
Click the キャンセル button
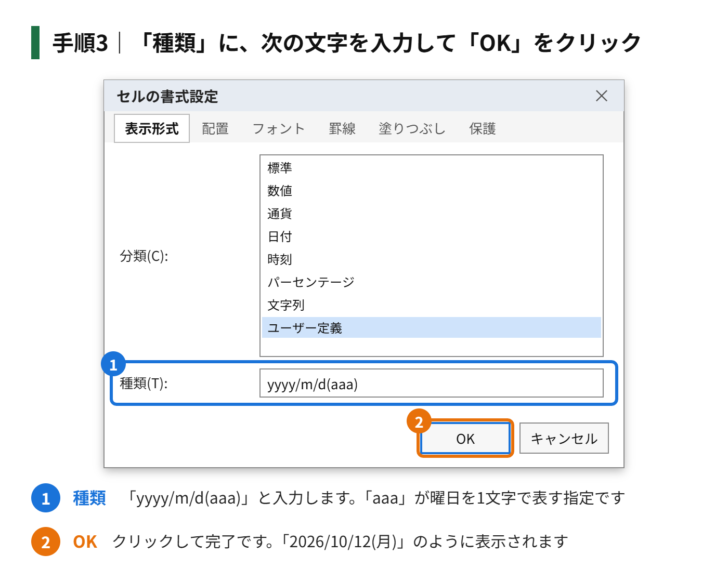tap(564, 439)
